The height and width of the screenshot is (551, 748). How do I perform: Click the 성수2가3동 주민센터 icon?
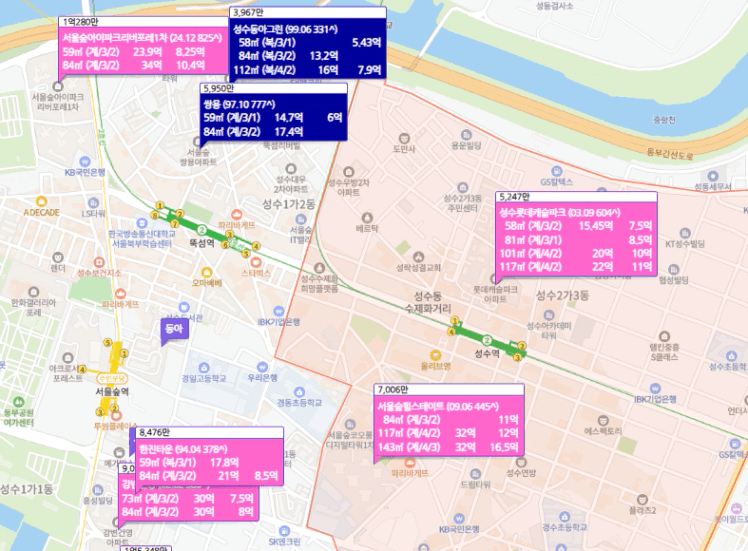coord(462,187)
